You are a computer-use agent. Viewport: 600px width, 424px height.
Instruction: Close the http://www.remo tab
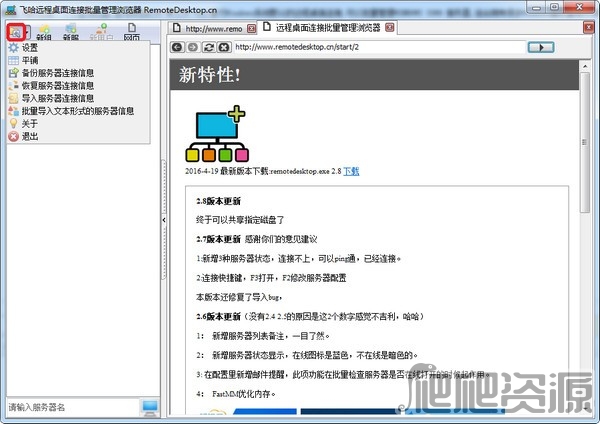coord(251,29)
